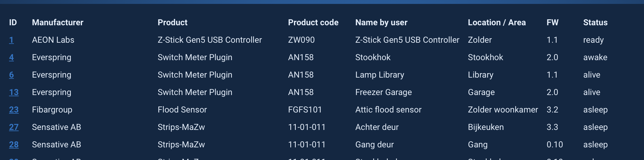The height and width of the screenshot is (160, 644).
Task: Click the Location / Area column header
Action: [x=497, y=23]
